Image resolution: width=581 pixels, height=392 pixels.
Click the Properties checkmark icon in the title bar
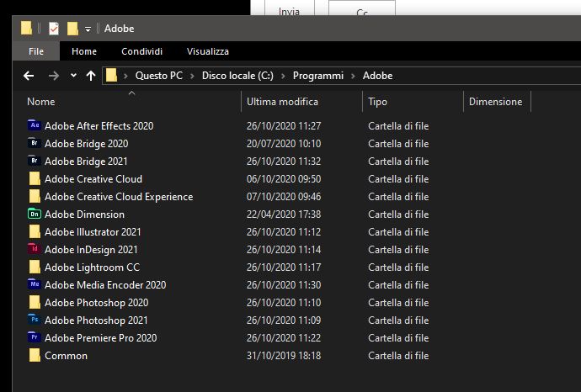click(x=54, y=29)
